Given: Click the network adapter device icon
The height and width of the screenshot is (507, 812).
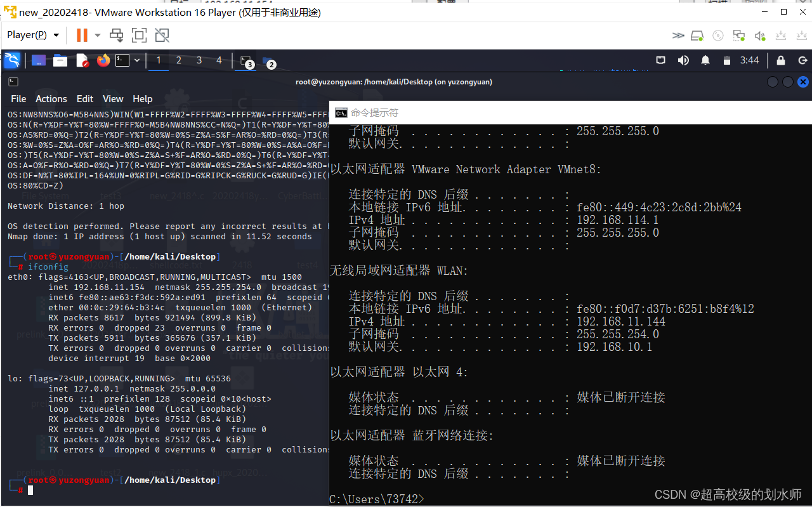Looking at the screenshot, I should (x=739, y=36).
